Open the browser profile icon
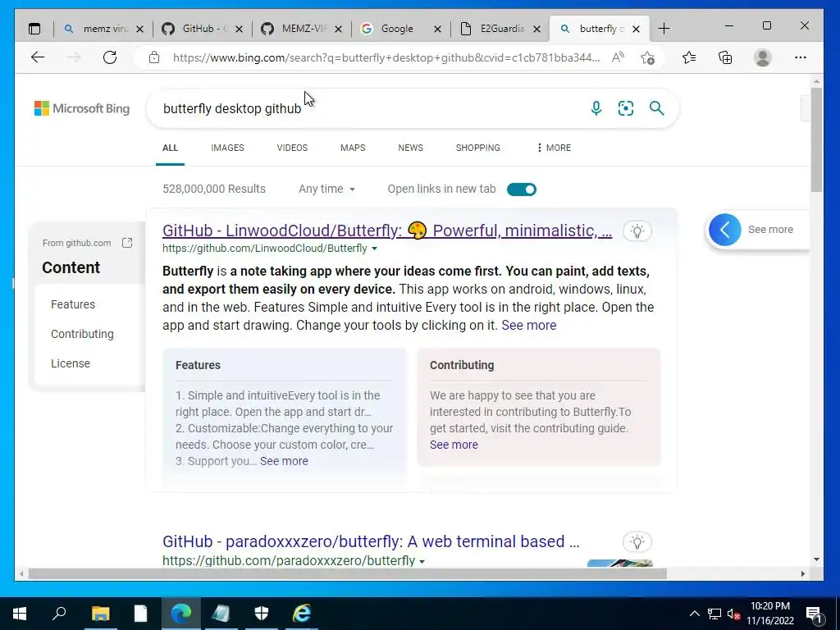This screenshot has height=630, width=840. (x=762, y=57)
